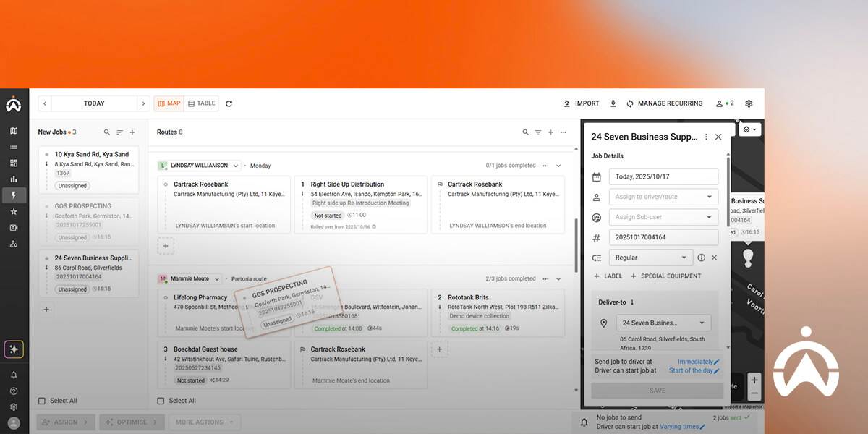
Task: Click TODAY date selector
Action: pyautogui.click(x=94, y=103)
